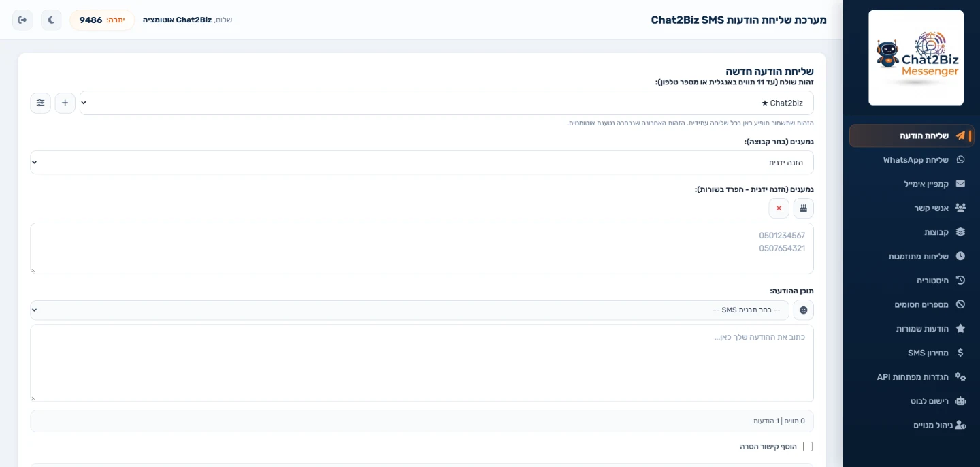Image resolution: width=980 pixels, height=467 pixels.
Task: Open the קמפיין אימייל menu item
Action: point(912,184)
